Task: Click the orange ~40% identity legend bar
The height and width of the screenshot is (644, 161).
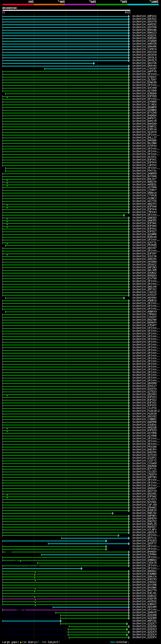Action: click(x=49, y=5)
